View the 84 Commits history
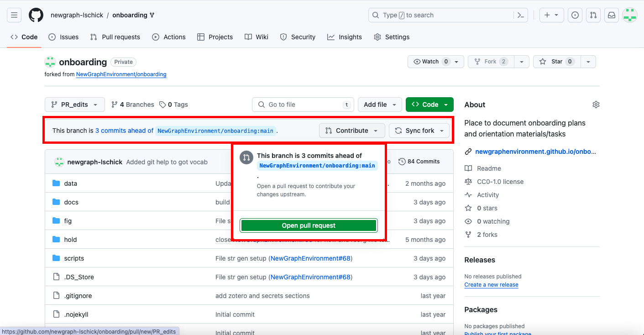644x335 pixels. tap(419, 162)
